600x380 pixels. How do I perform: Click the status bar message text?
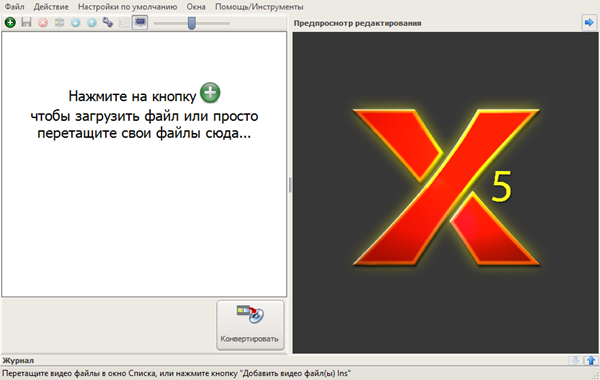pyautogui.click(x=176, y=373)
